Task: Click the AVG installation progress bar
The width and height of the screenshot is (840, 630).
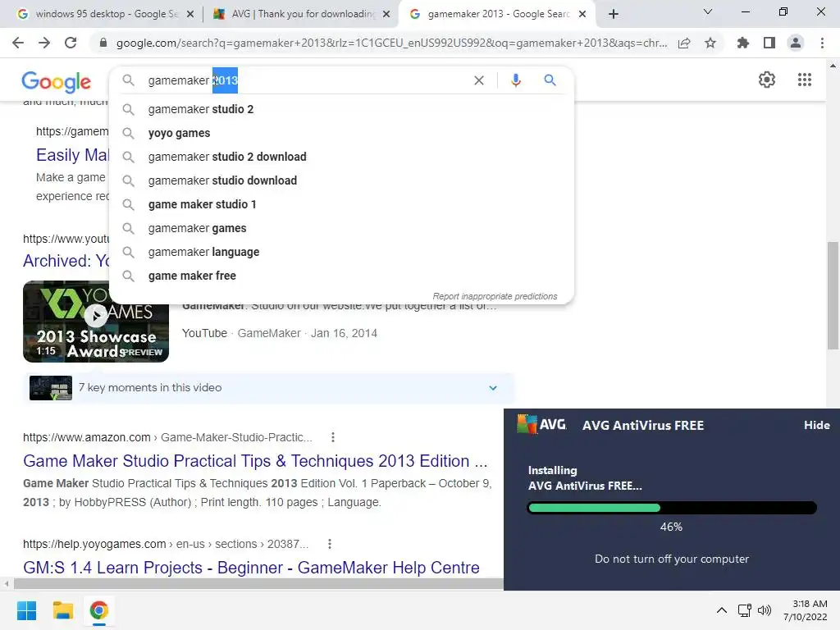Action: [672, 507]
